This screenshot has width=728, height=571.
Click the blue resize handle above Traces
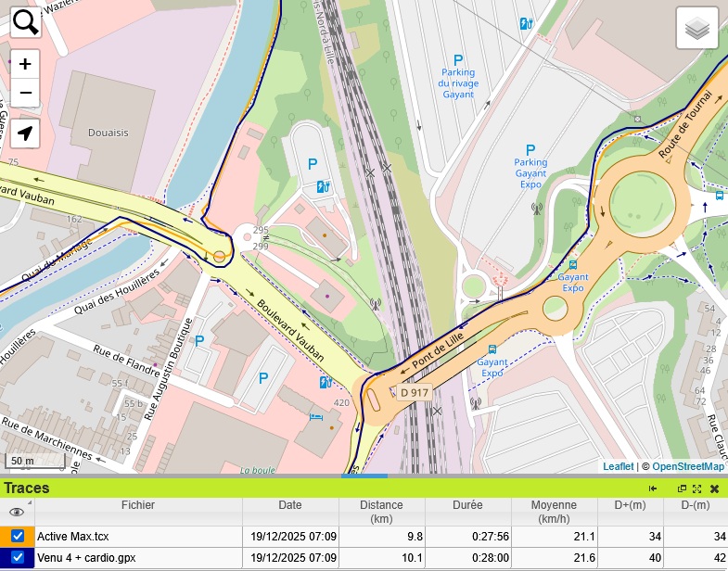[364, 476]
